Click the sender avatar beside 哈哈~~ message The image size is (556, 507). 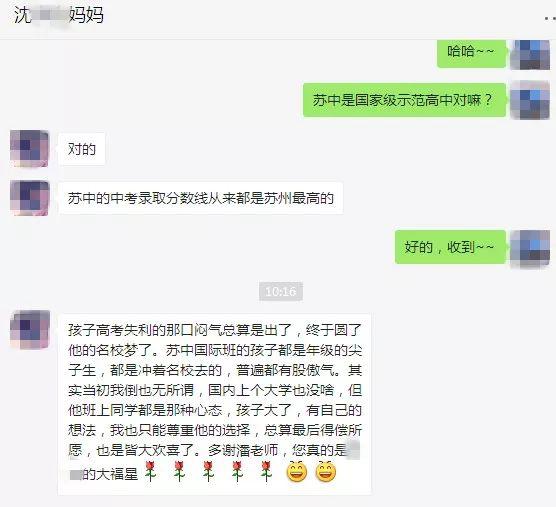click(530, 55)
